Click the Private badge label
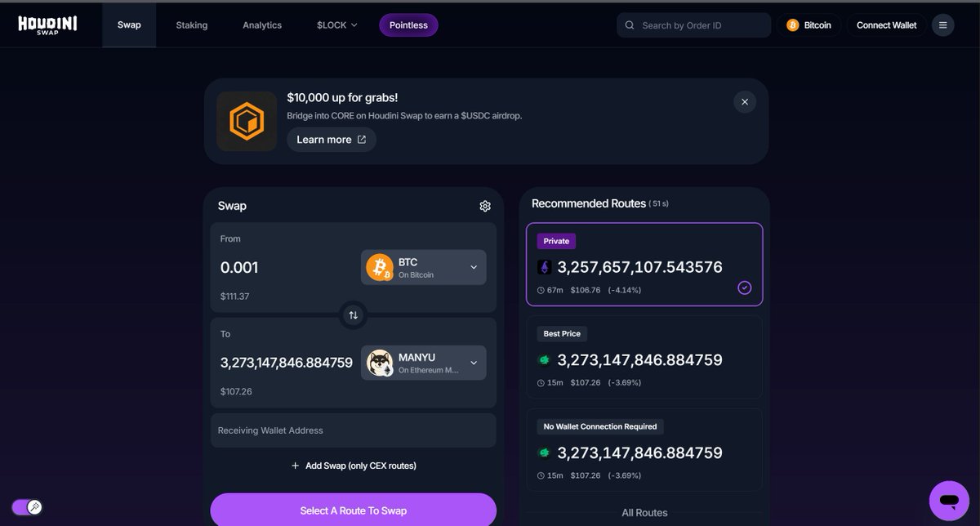The width and height of the screenshot is (980, 526). [x=556, y=241]
